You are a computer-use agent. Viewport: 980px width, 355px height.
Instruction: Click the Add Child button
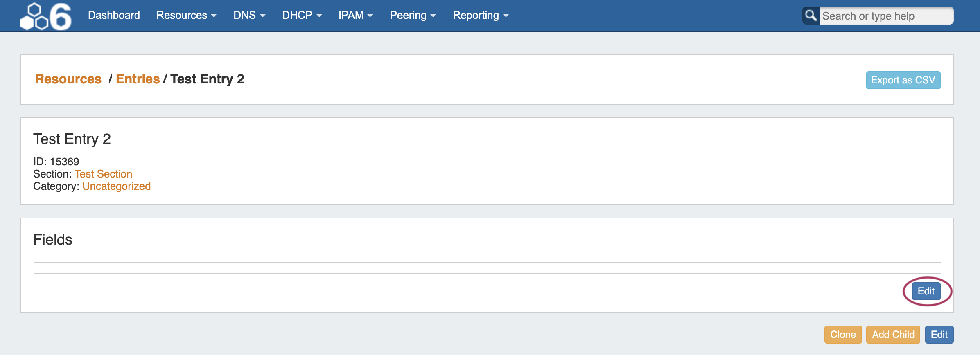(893, 335)
